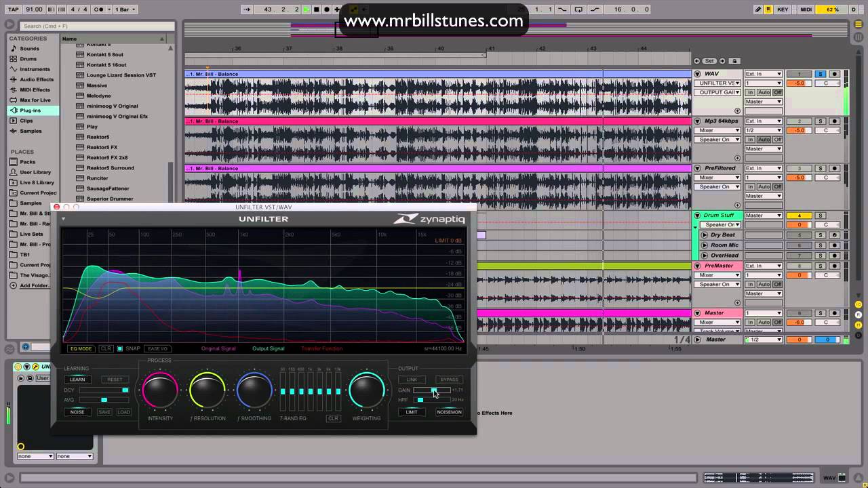Start playback with the green play button
Image resolution: width=868 pixels, height=488 pixels.
pos(307,9)
